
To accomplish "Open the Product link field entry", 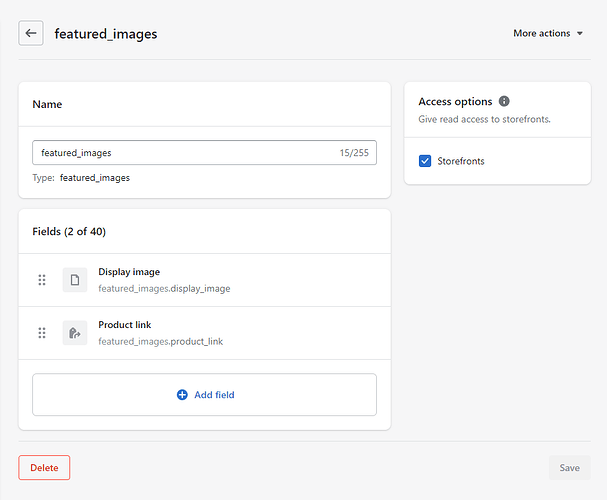I will pos(125,325).
